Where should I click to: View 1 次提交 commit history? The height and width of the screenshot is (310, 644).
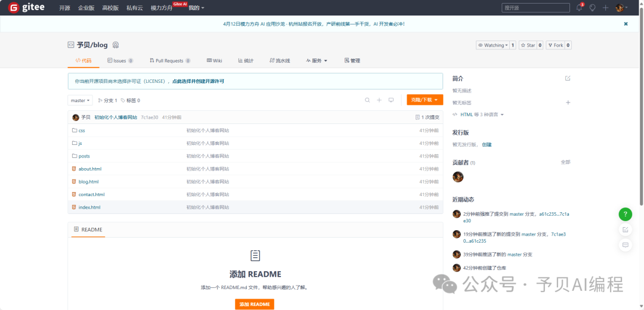coord(427,117)
